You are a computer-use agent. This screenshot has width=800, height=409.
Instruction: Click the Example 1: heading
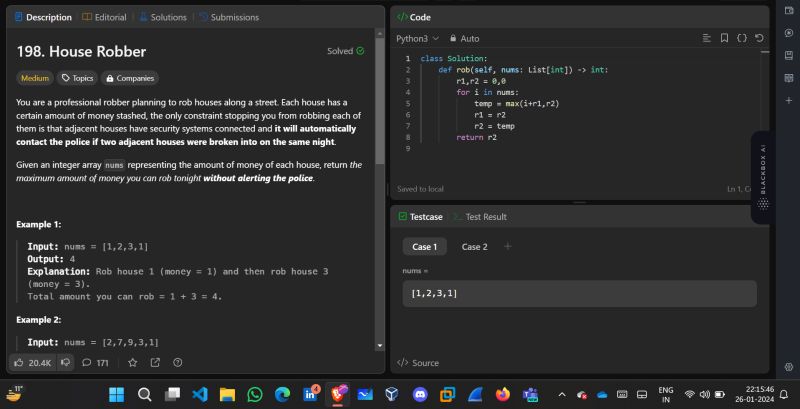(x=39, y=224)
